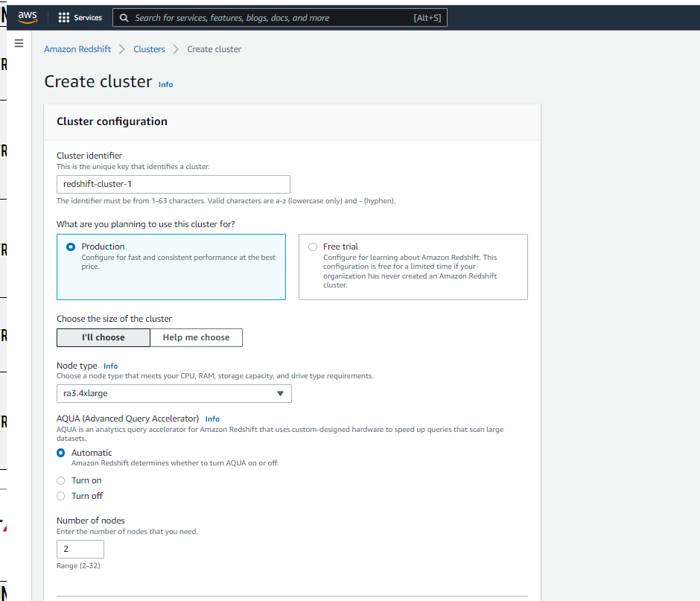Open AQUA Info link
The width and height of the screenshot is (700, 601).
[212, 419]
